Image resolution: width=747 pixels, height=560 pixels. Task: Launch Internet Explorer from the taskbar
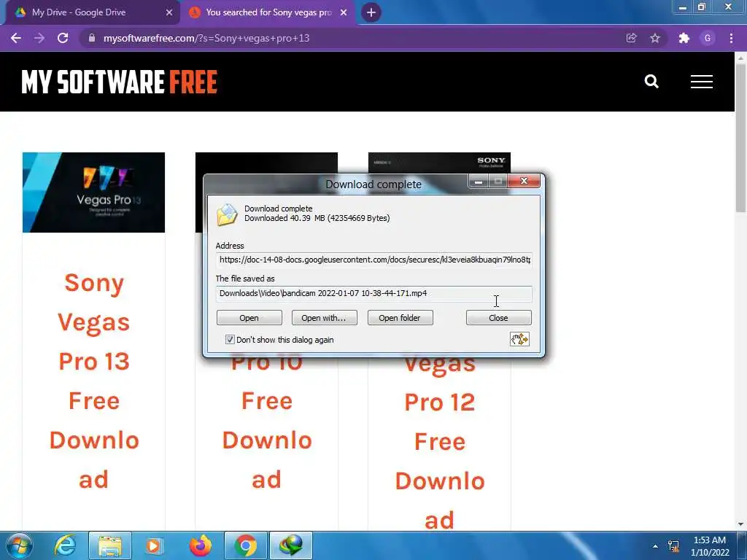tap(65, 545)
